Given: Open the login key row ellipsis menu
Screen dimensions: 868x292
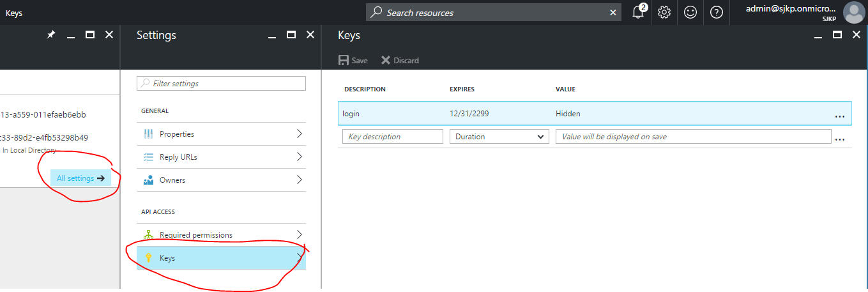Looking at the screenshot, I should point(839,116).
